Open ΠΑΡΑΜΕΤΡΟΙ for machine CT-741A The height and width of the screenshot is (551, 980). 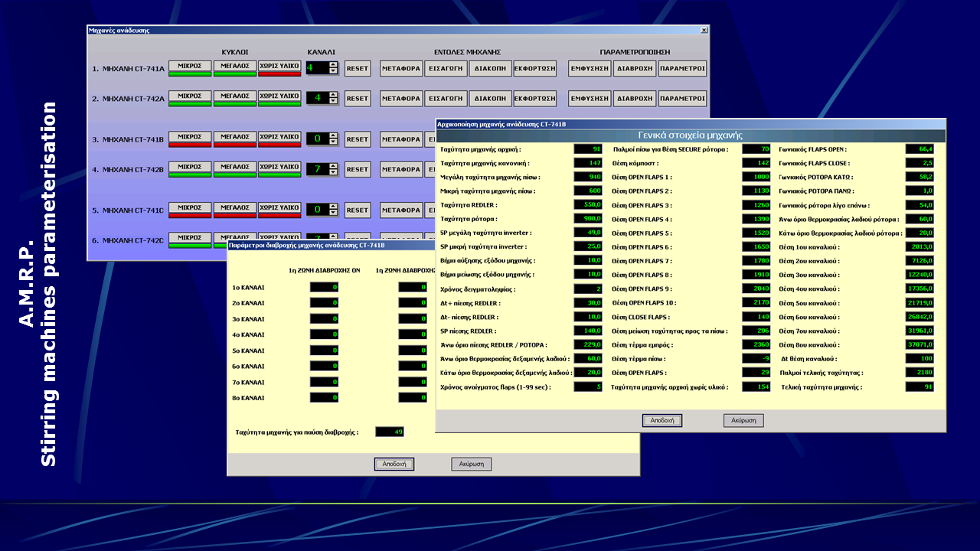click(x=682, y=69)
